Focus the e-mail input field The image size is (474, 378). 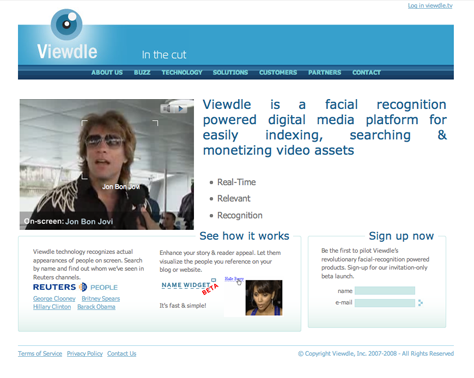[385, 303]
